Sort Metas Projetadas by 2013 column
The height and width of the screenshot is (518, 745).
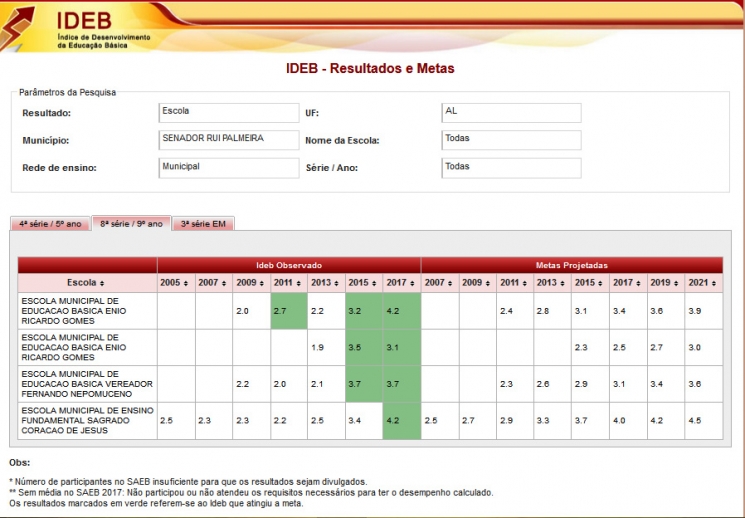pos(553,283)
